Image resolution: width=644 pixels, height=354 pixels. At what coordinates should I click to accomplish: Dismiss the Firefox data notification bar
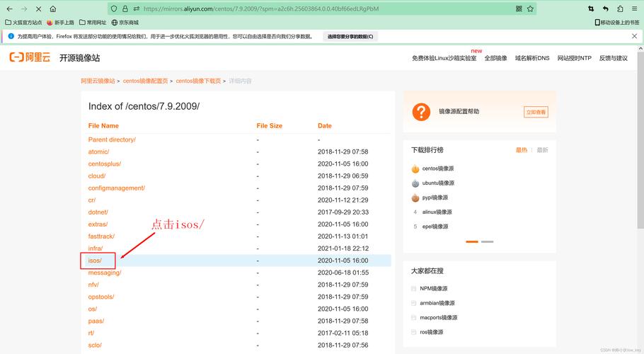coord(635,36)
